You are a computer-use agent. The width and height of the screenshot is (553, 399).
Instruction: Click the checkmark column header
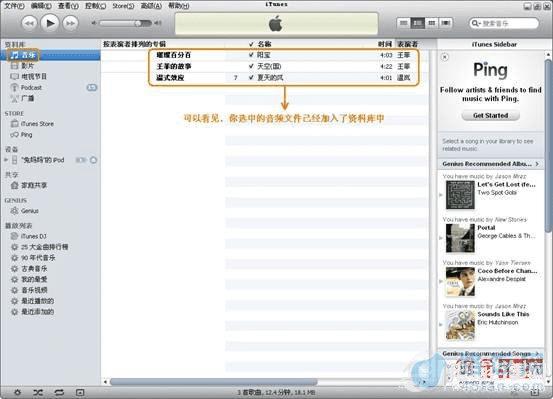click(x=251, y=44)
